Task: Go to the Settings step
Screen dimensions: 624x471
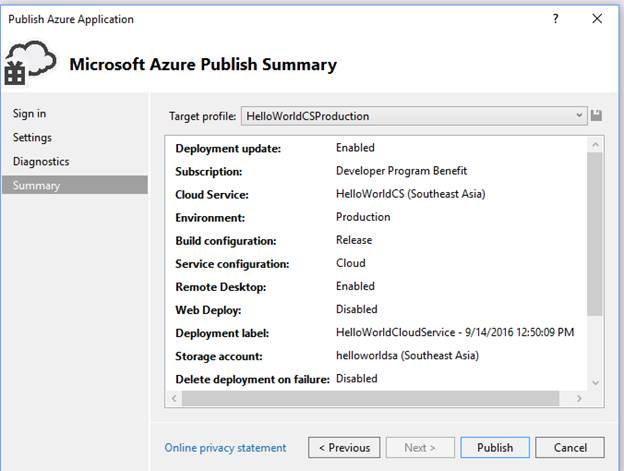Action: coord(32,138)
